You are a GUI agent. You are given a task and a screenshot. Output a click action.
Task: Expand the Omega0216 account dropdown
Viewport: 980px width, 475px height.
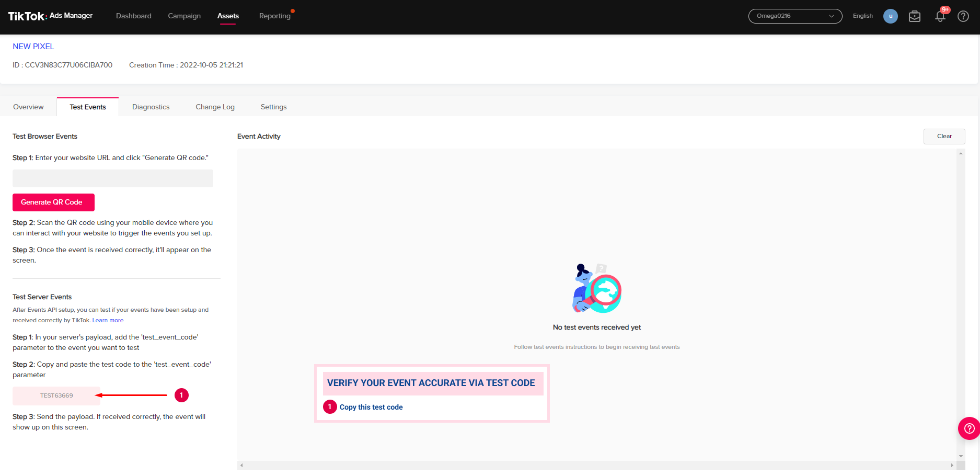[x=795, y=16]
